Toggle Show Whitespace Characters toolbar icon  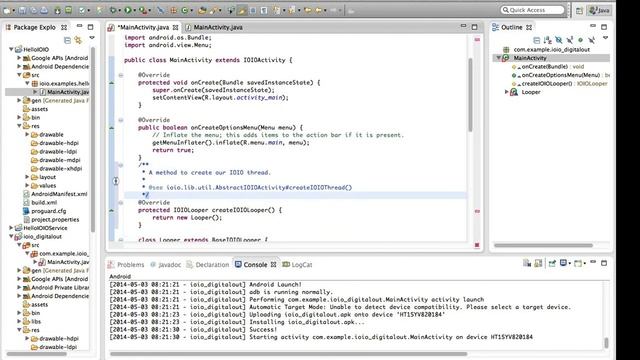coord(264,10)
